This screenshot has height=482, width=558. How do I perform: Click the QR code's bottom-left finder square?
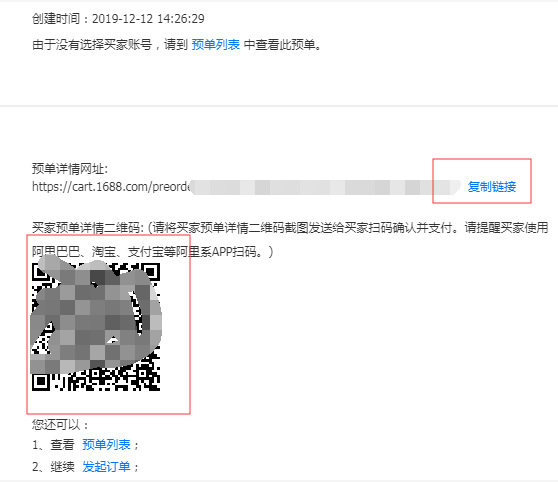41,382
